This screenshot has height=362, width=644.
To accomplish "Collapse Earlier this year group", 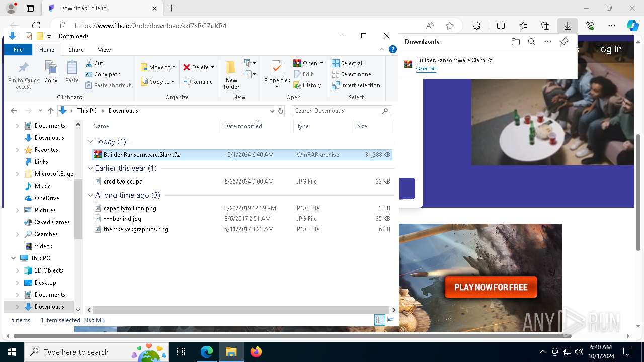I will [90, 168].
